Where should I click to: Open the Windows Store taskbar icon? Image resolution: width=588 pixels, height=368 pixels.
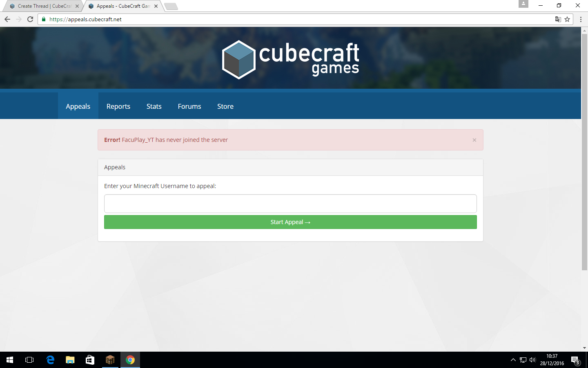pyautogui.click(x=90, y=360)
